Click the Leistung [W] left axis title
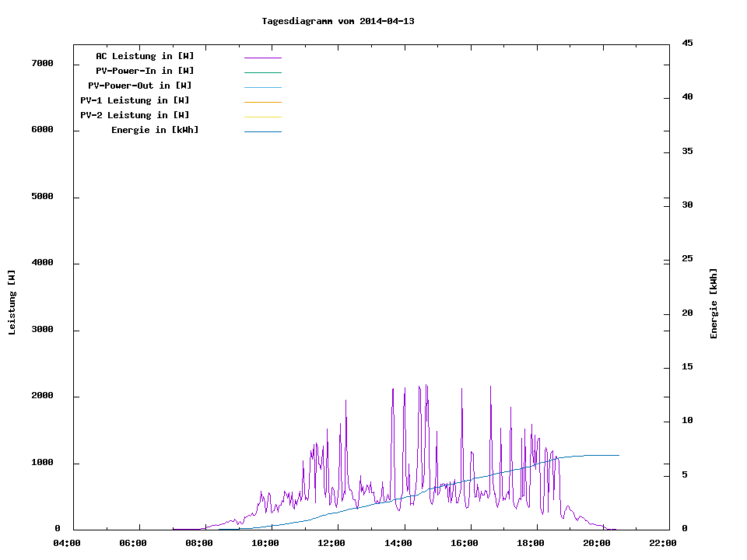 pos(12,303)
